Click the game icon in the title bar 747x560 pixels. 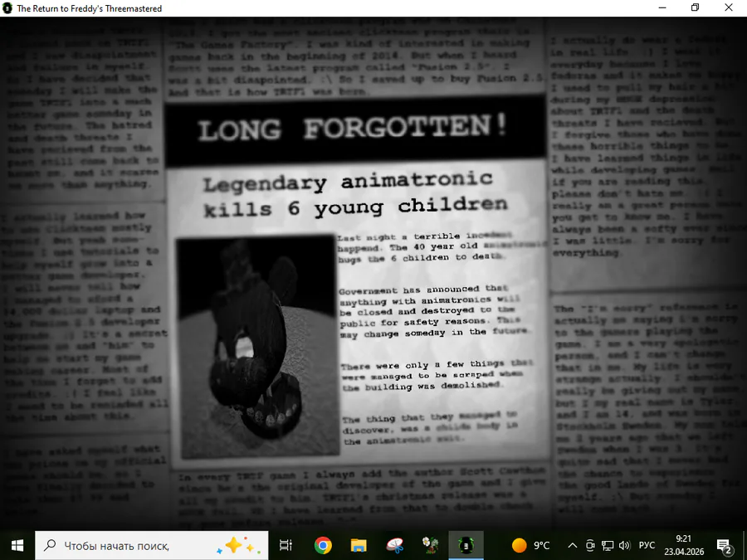coord(7,8)
